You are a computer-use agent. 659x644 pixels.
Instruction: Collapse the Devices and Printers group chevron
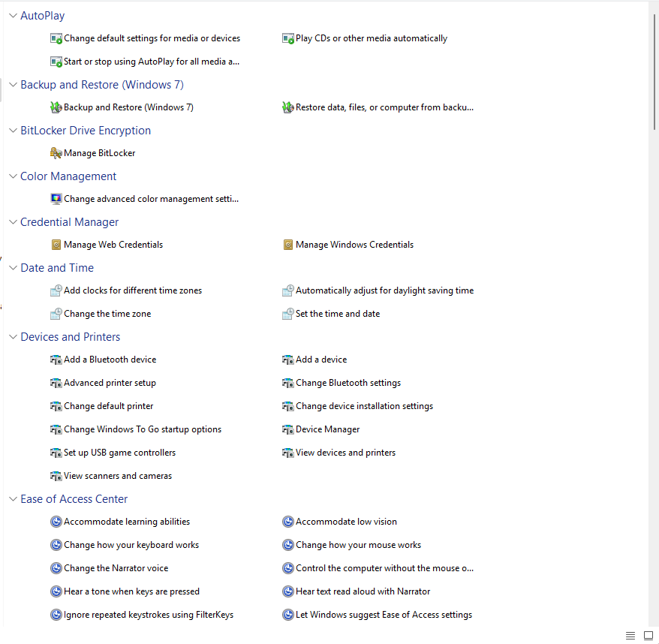(x=13, y=337)
